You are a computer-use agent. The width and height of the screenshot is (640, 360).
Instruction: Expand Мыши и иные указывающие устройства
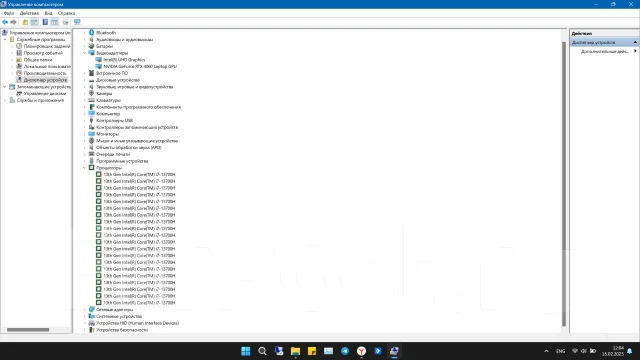[84, 141]
